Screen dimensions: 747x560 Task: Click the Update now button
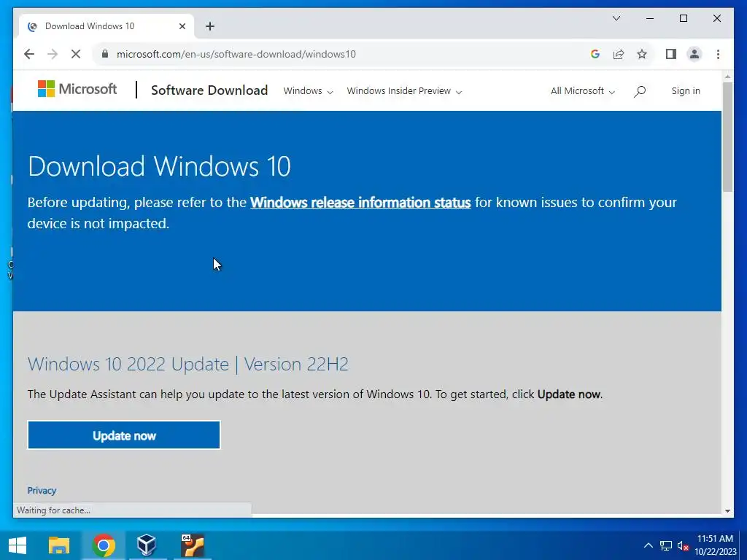tap(124, 435)
